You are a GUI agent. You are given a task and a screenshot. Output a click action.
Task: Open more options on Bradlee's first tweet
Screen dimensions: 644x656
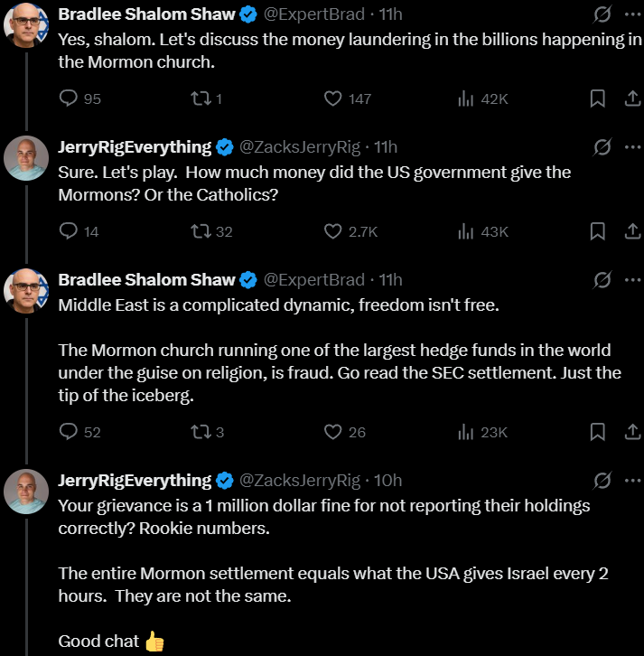tap(632, 14)
